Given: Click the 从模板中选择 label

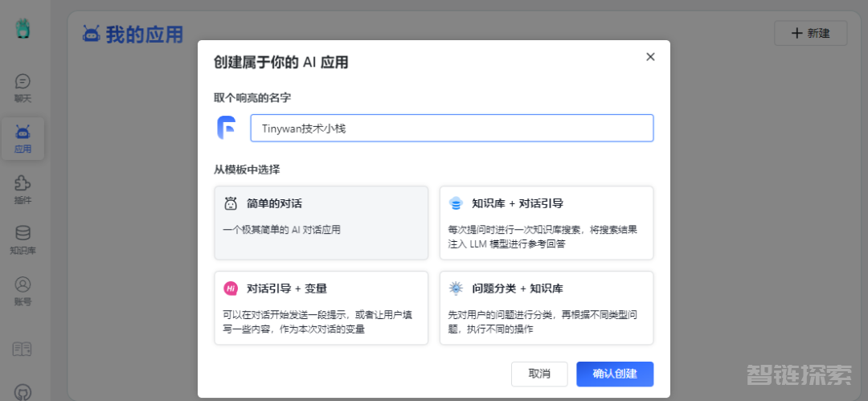Looking at the screenshot, I should click(247, 170).
